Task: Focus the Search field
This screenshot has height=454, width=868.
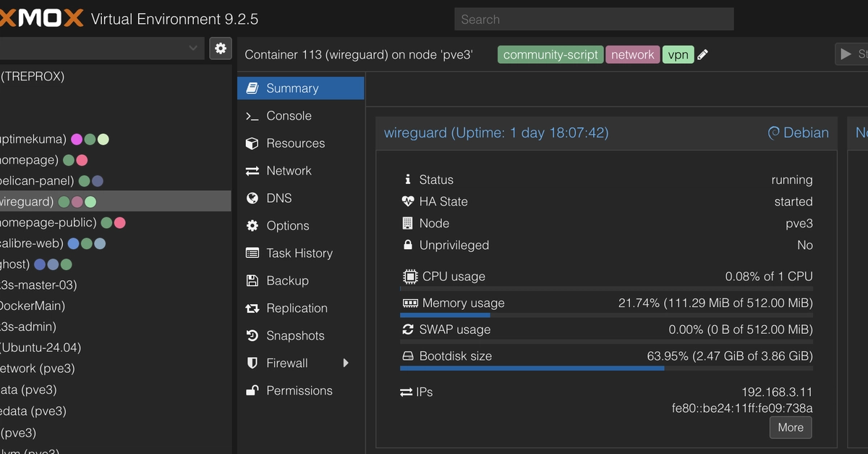Action: point(594,20)
